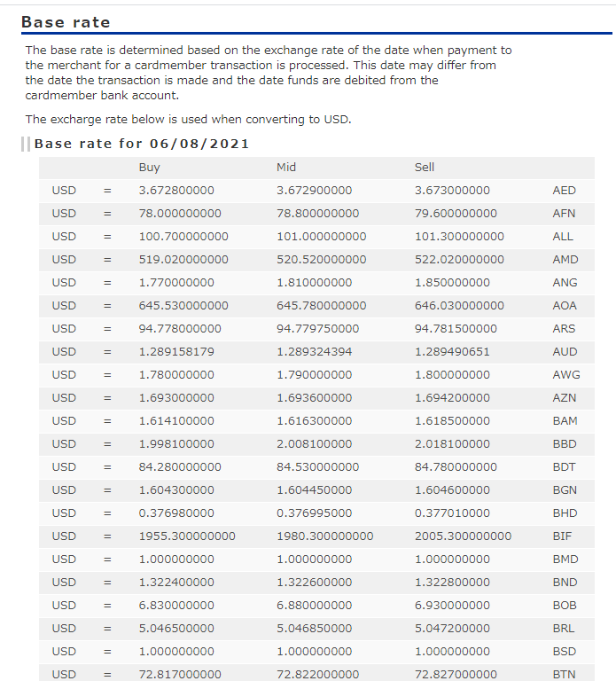Click Buy rate 72.817000000 for BTN
Screen dimensions: 616x681
click(180, 674)
